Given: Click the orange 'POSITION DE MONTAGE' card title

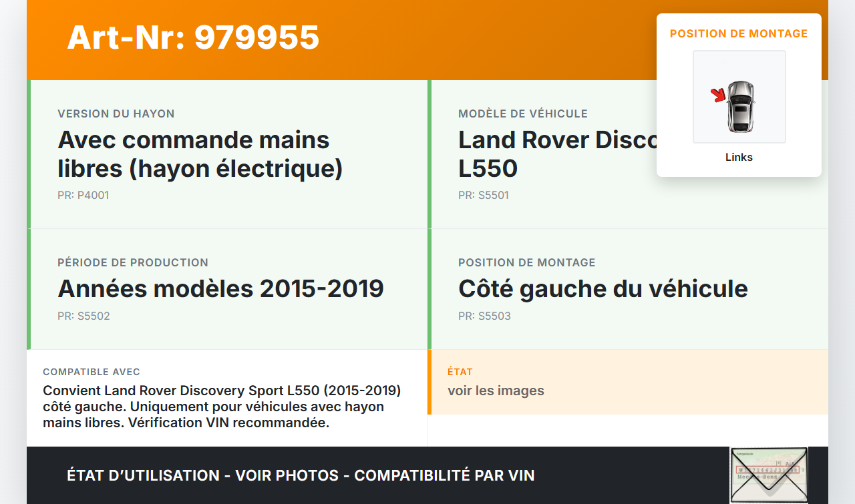Looking at the screenshot, I should click(x=739, y=33).
